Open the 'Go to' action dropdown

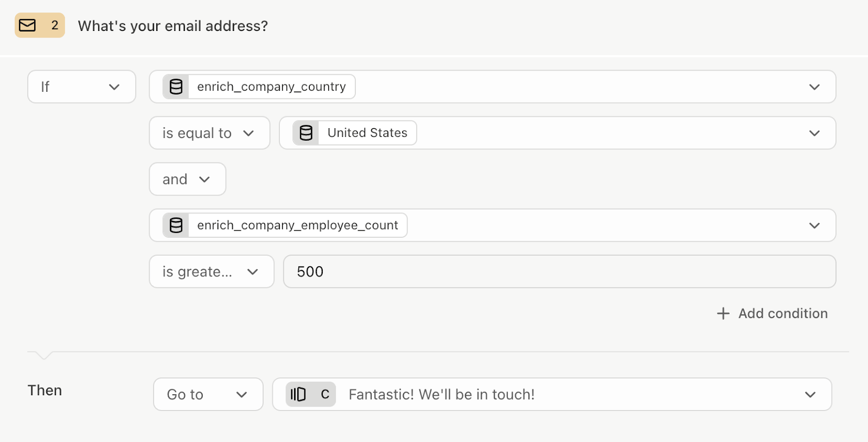click(x=208, y=394)
